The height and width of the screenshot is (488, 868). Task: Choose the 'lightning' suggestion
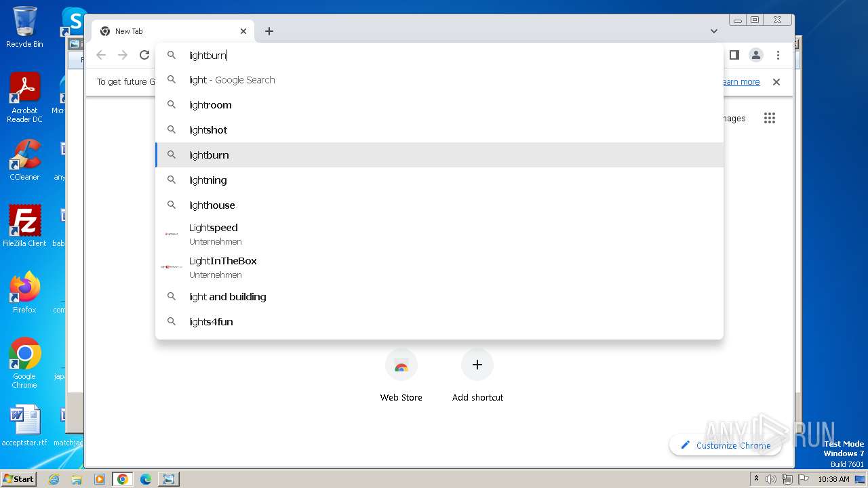click(439, 180)
